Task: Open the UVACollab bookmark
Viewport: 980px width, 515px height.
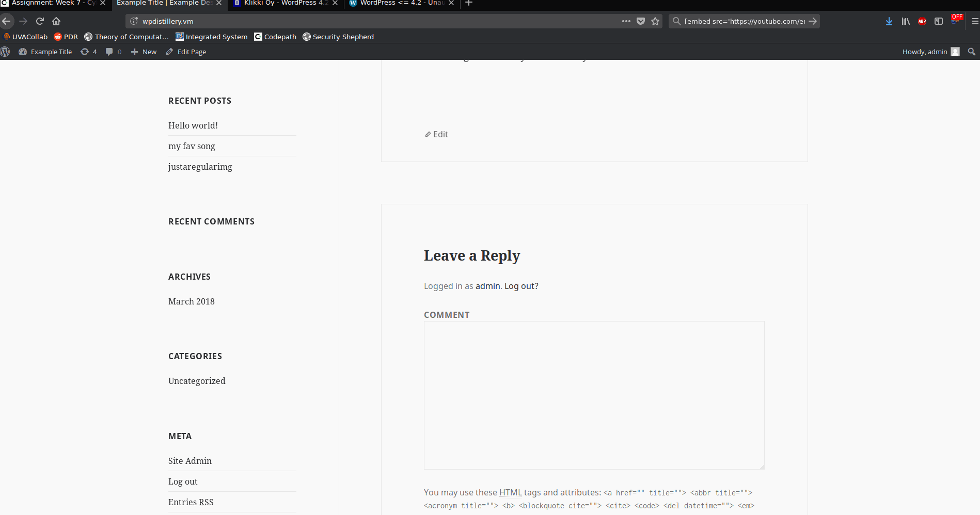Action: pyautogui.click(x=25, y=37)
